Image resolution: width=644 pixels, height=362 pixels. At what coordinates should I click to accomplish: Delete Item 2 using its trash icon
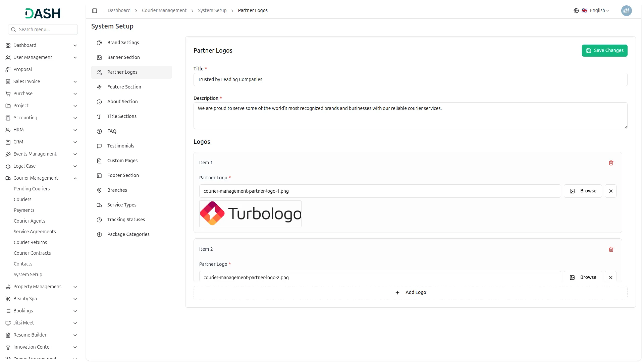coord(611,249)
